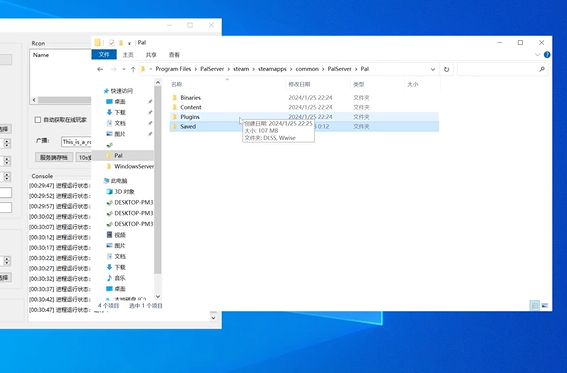Expand the address bar history dropdown
The height and width of the screenshot is (373, 567).
[432, 69]
